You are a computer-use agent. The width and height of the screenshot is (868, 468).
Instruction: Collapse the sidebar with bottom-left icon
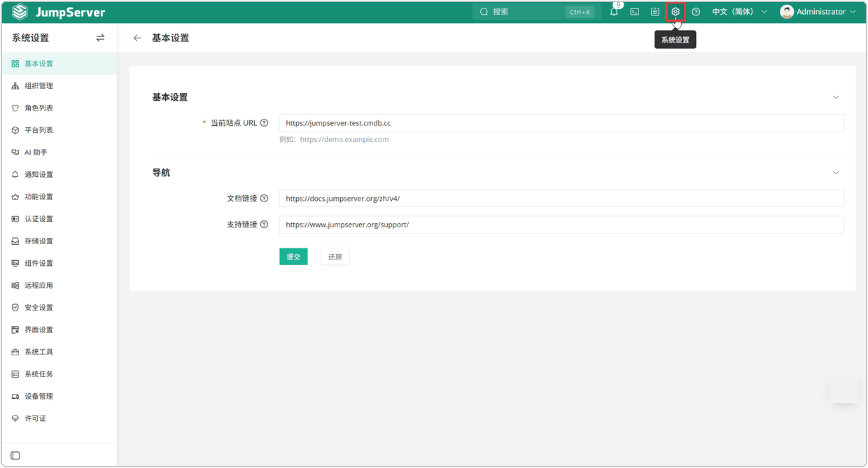(x=15, y=455)
